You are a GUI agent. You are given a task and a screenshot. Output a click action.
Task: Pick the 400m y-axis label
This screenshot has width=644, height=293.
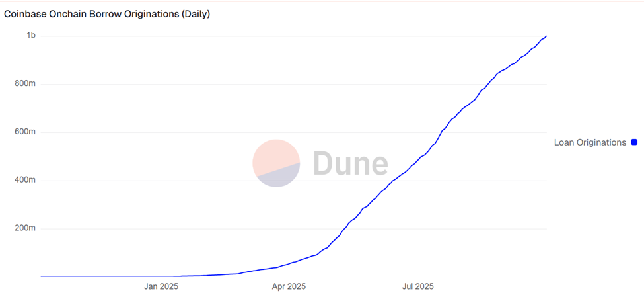[26, 181]
